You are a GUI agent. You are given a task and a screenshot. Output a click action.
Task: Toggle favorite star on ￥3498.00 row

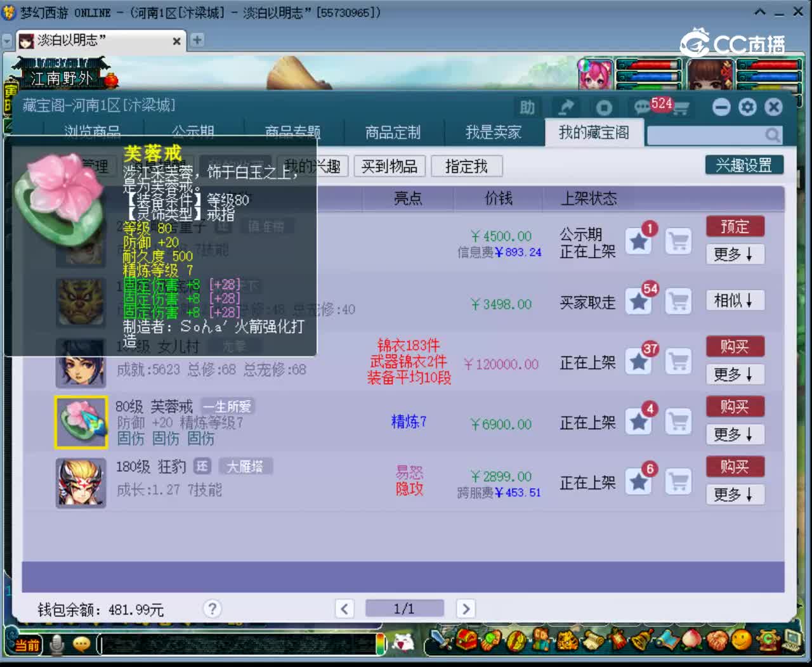638,301
